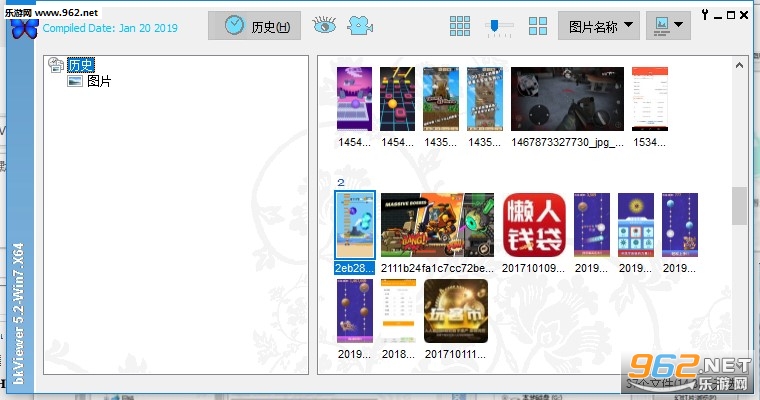Select the first purple 1454... thumbnail
The width and height of the screenshot is (760, 400).
(x=354, y=99)
